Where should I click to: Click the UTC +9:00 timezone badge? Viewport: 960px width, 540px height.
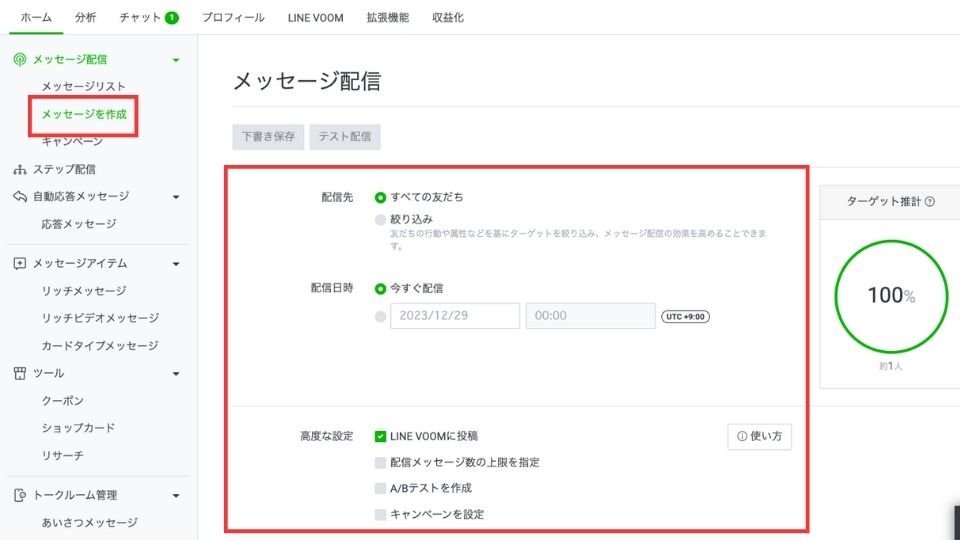pos(685,317)
